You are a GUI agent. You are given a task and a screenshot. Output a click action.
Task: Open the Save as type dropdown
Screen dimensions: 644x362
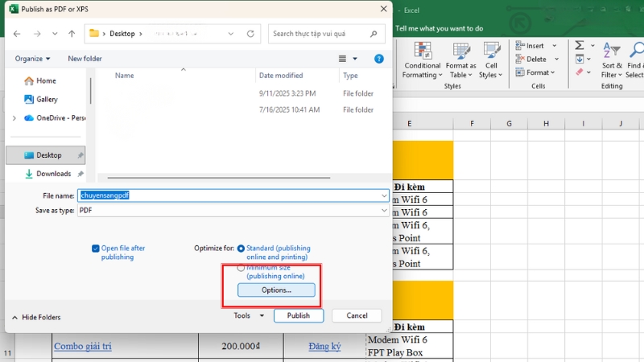coord(233,210)
